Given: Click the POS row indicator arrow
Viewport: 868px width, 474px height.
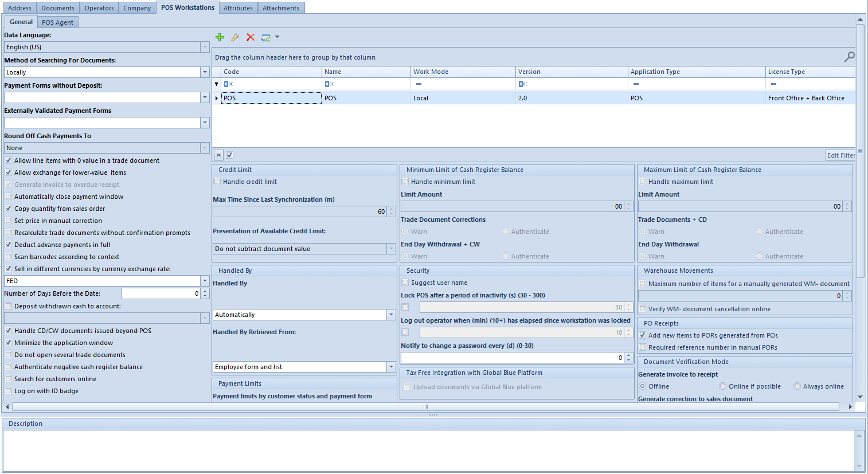Looking at the screenshot, I should 216,98.
